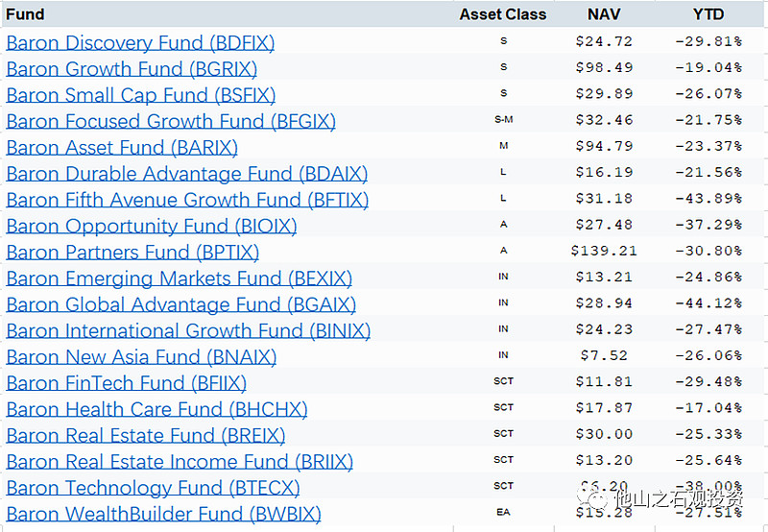Open Baron Emerging Markets Fund (BEXIX)
768x532 pixels.
point(179,278)
